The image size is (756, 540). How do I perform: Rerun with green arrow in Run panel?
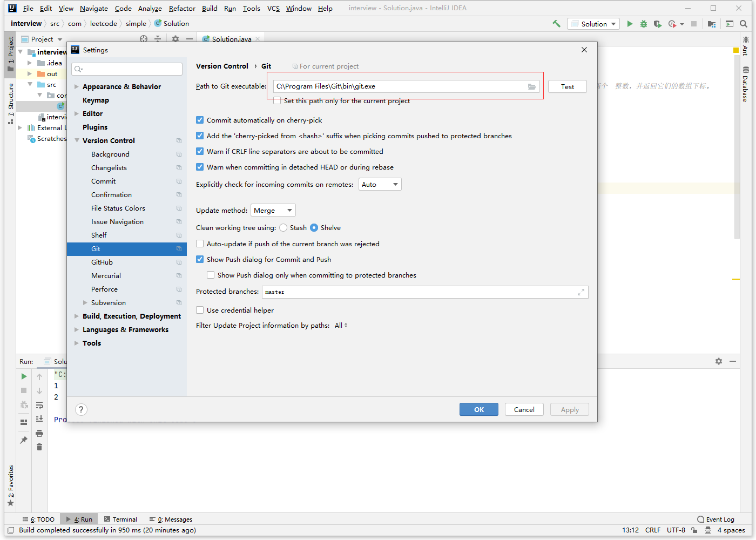point(24,376)
